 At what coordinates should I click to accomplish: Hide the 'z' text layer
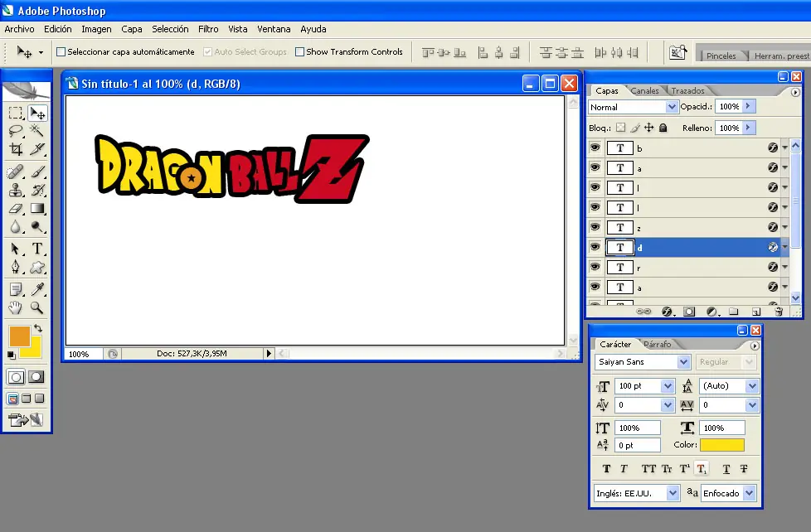[595, 228]
